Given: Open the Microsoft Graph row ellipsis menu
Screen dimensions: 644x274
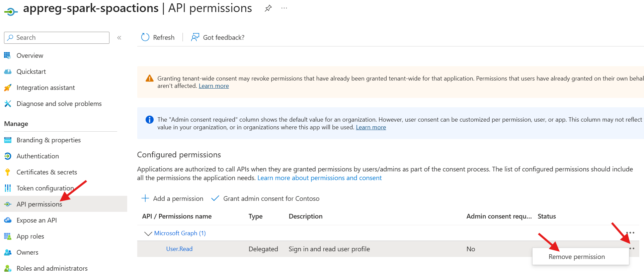Looking at the screenshot, I should (630, 233).
